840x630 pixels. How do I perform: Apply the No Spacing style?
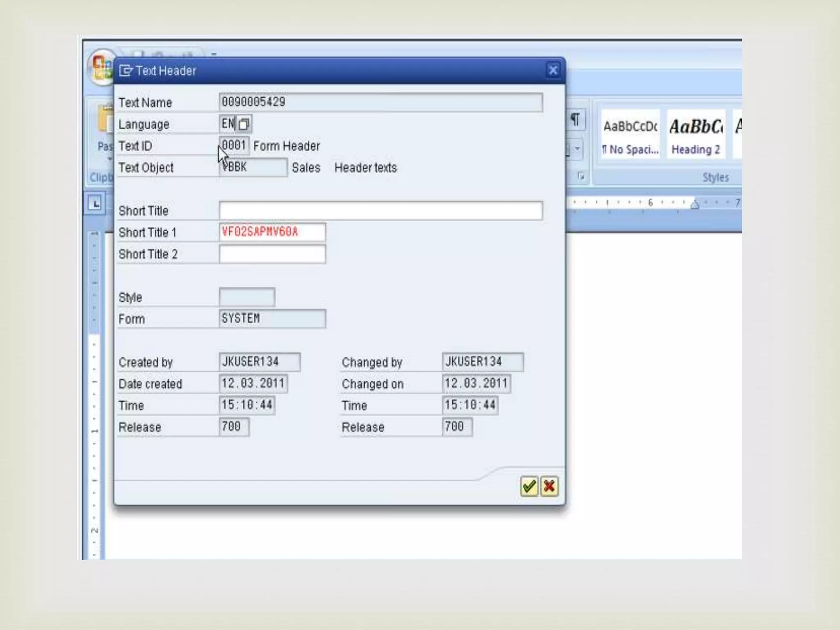click(x=630, y=135)
